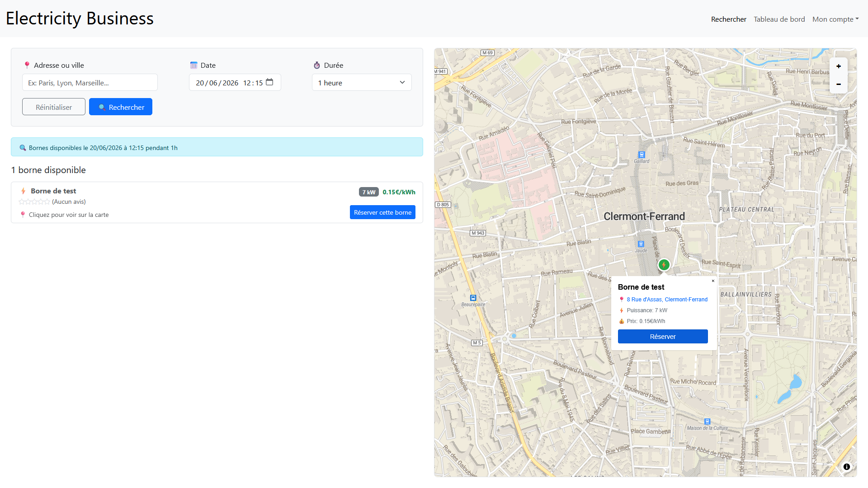Screen dimensions: 868x488
Task: Open the map attribution info icon
Action: [x=847, y=467]
